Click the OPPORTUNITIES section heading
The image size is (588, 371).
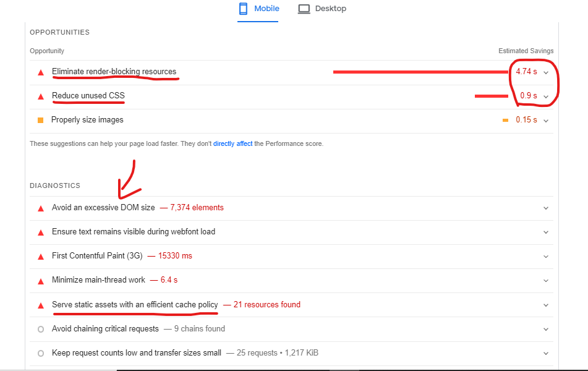tap(59, 32)
